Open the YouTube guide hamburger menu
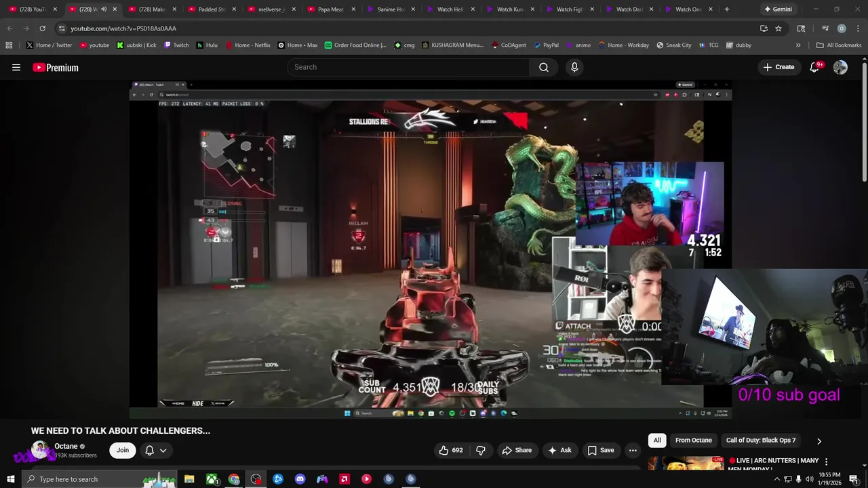Image resolution: width=868 pixels, height=488 pixels. [16, 67]
